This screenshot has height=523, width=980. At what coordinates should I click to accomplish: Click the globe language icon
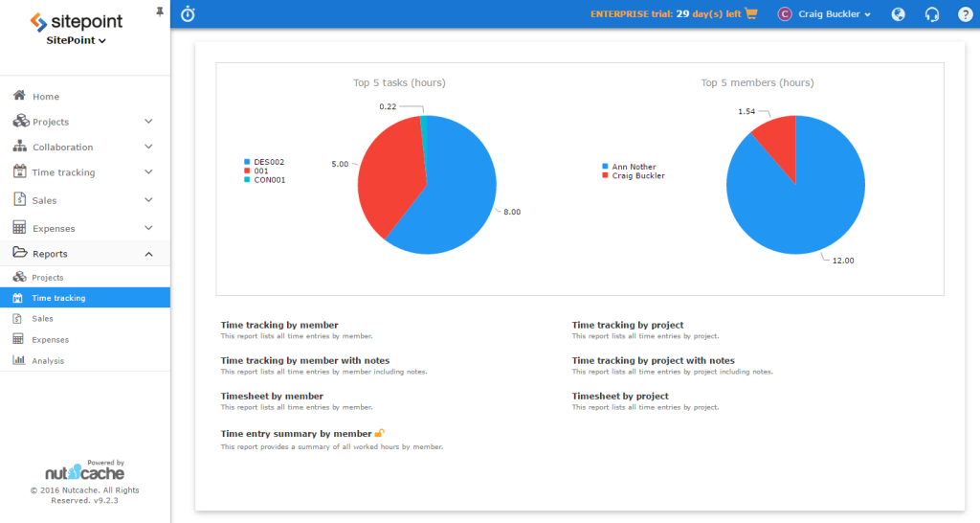coord(898,14)
